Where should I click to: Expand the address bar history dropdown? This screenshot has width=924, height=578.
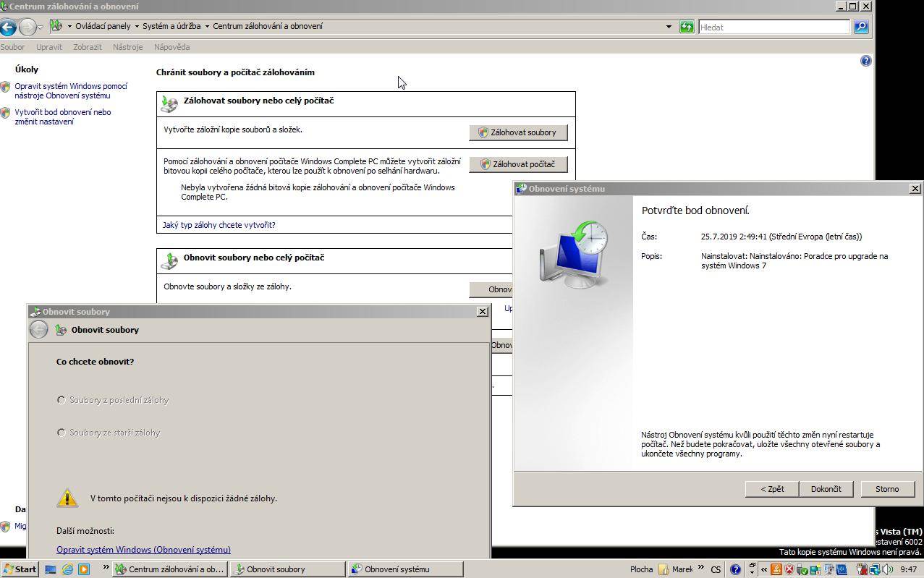tap(669, 27)
